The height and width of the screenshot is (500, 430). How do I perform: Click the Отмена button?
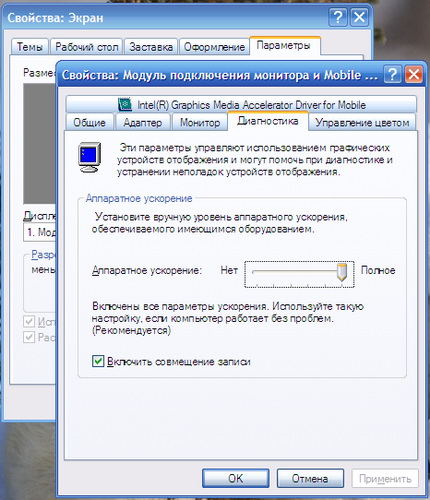tap(310, 478)
